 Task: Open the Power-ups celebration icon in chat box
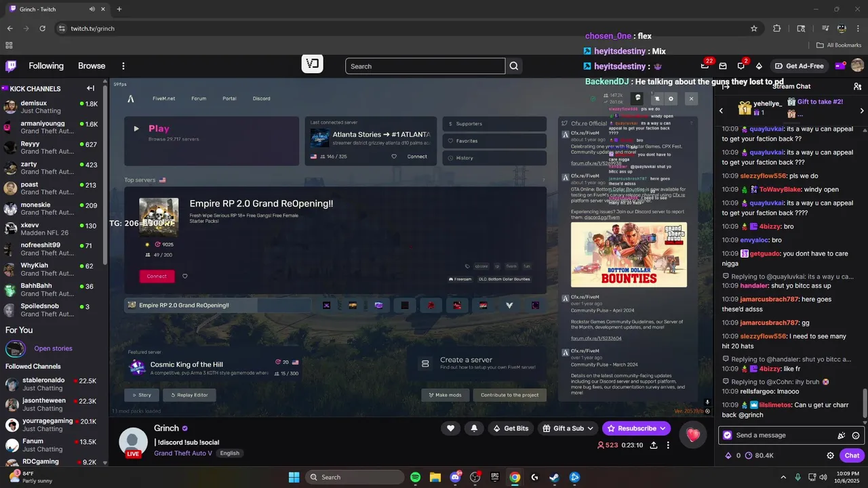click(x=842, y=436)
